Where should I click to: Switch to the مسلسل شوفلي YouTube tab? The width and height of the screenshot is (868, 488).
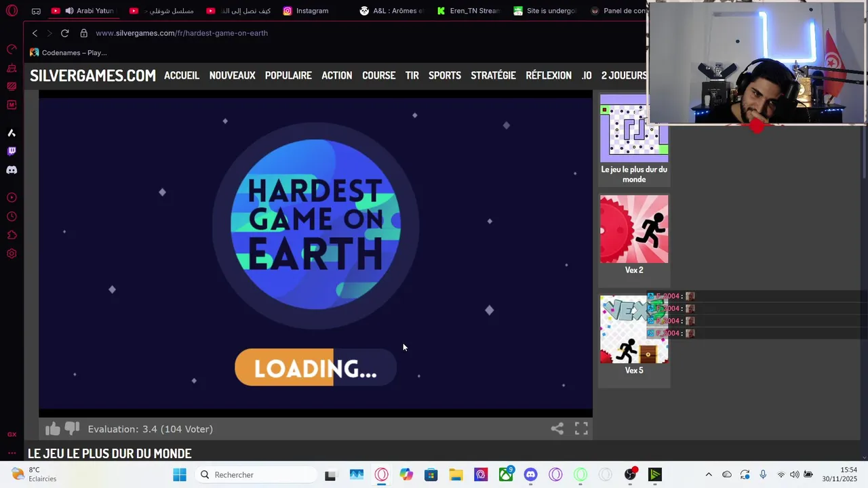point(163,11)
